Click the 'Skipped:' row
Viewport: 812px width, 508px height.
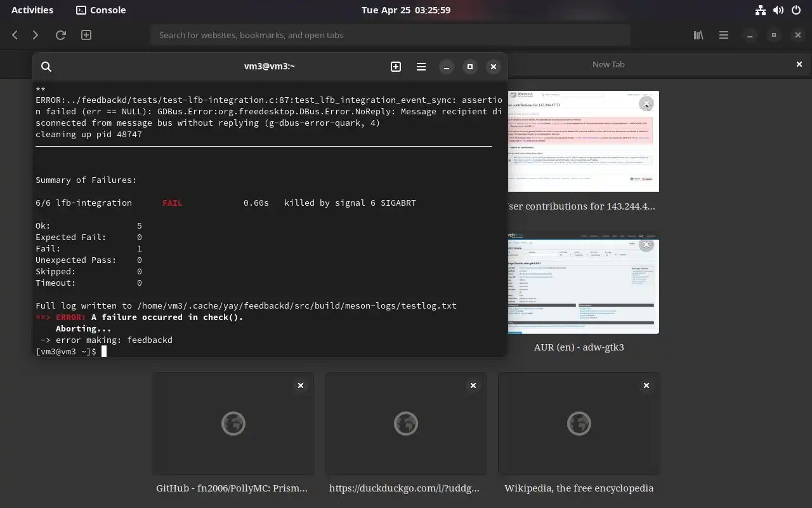(x=89, y=272)
